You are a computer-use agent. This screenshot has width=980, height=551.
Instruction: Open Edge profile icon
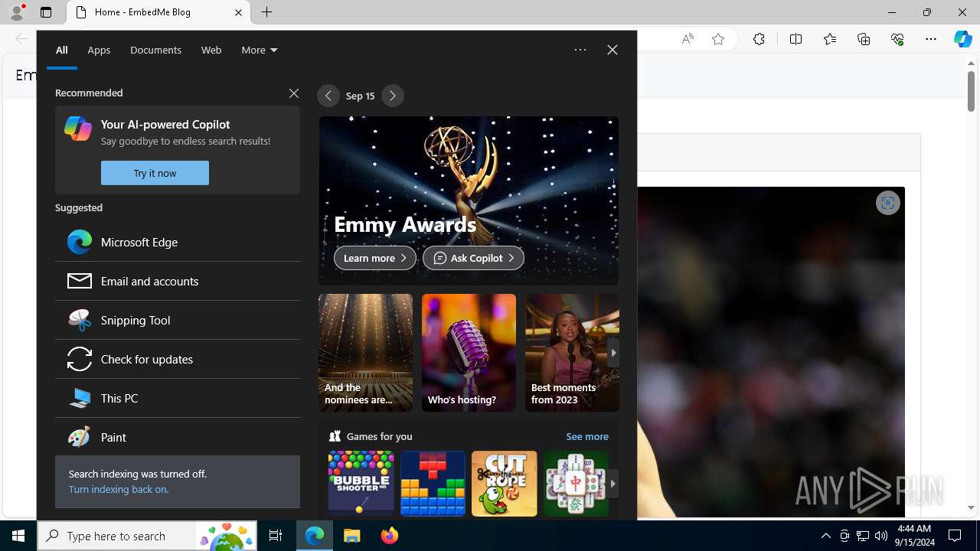pyautogui.click(x=17, y=12)
